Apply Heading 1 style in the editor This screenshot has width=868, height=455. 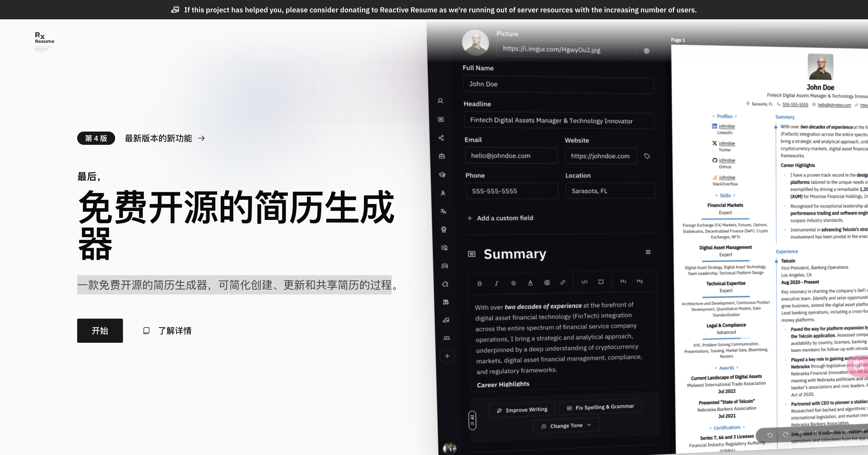click(623, 282)
